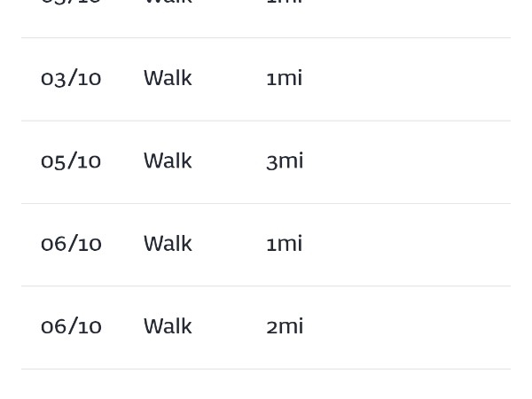Click 1mi distance in fully visible 03/10 row
The height and width of the screenshot is (399, 532).
pos(284,78)
